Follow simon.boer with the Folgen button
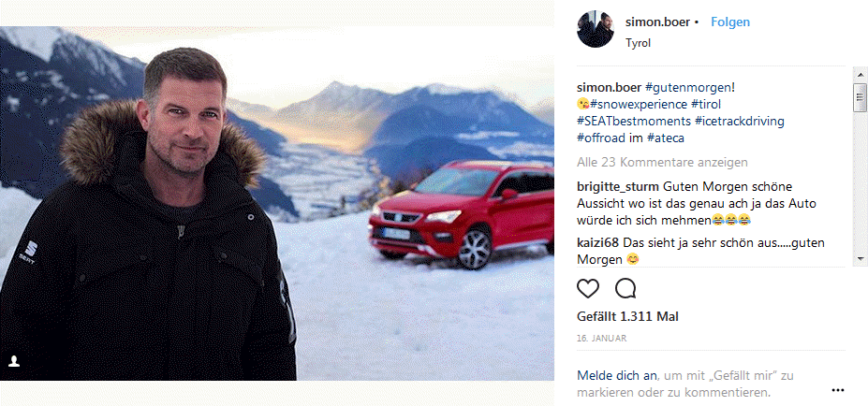The width and height of the screenshot is (868, 406). pos(730,22)
